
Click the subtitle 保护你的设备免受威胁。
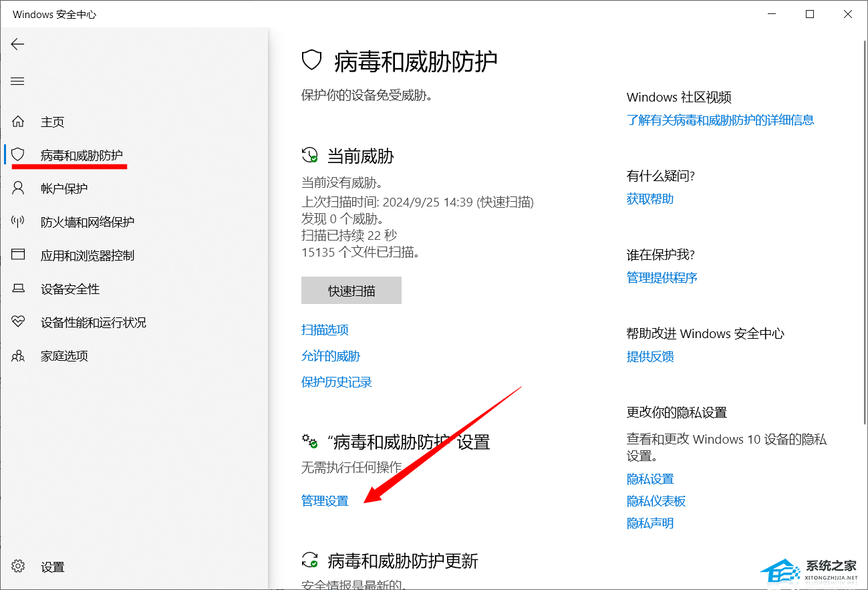click(x=367, y=95)
